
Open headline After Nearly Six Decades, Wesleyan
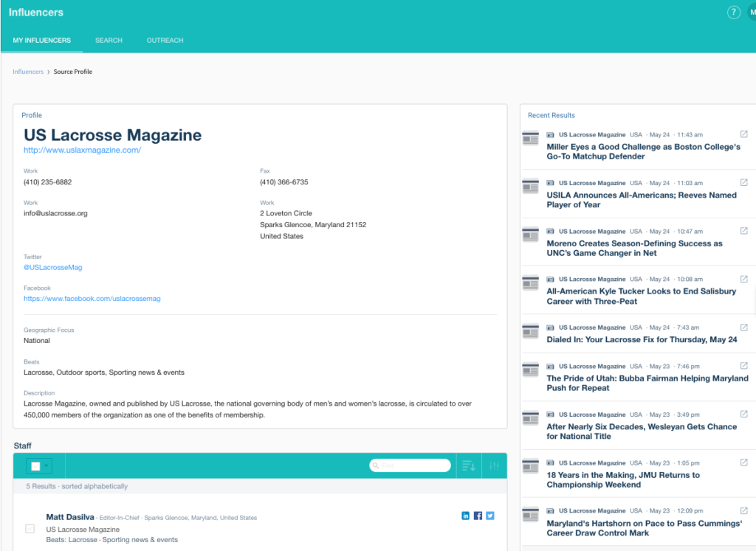(x=642, y=432)
